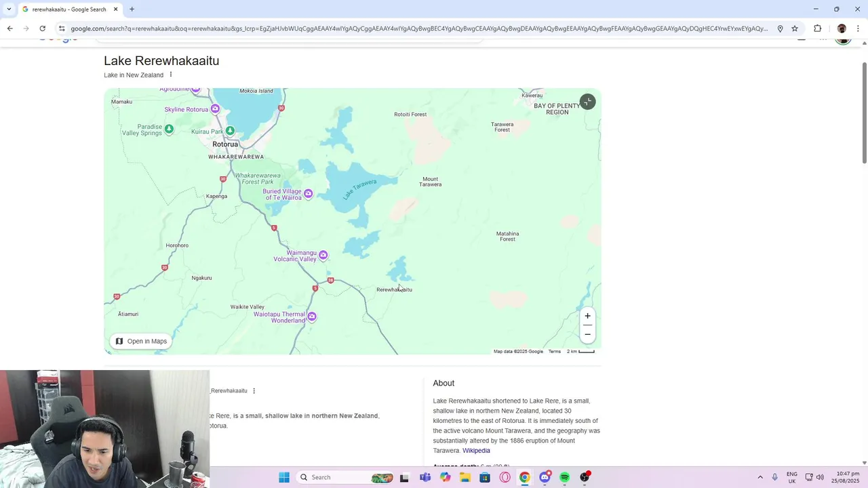Open Chrome's three-dot menu
The width and height of the screenshot is (868, 488).
tap(858, 28)
